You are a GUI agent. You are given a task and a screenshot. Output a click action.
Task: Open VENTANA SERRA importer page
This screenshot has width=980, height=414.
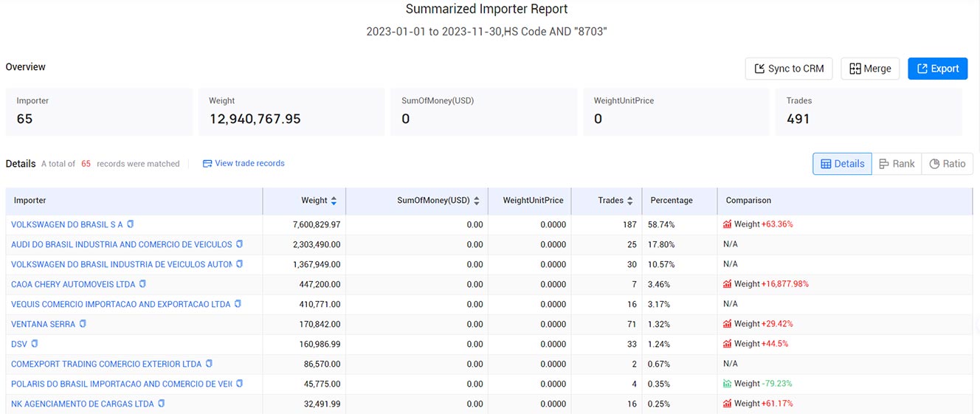click(x=44, y=324)
